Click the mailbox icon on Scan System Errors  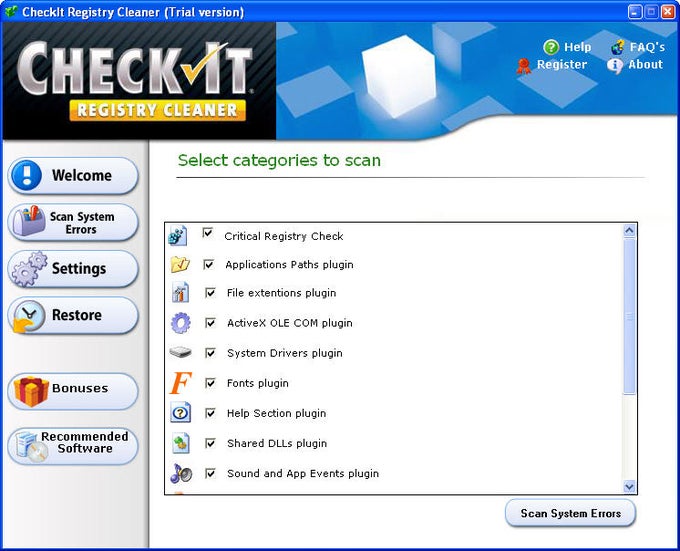coord(29,221)
